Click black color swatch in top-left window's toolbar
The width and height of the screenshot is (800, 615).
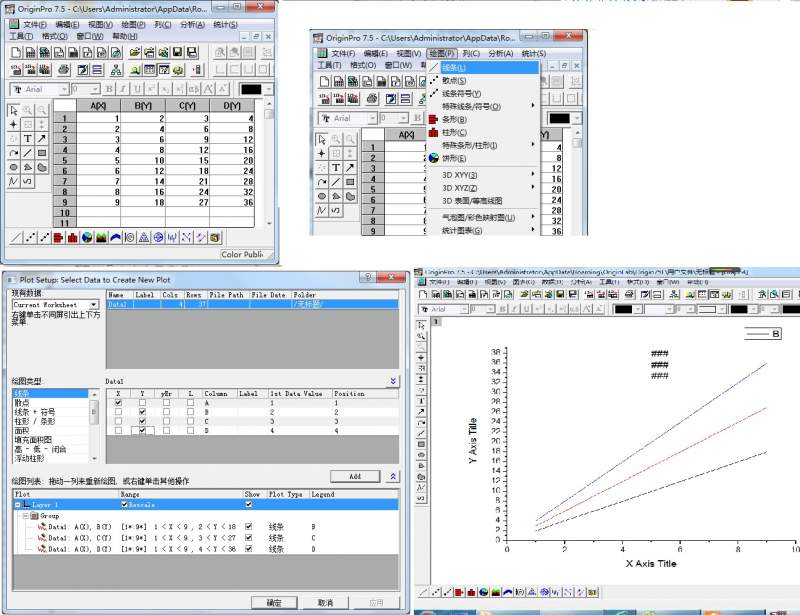[x=251, y=89]
